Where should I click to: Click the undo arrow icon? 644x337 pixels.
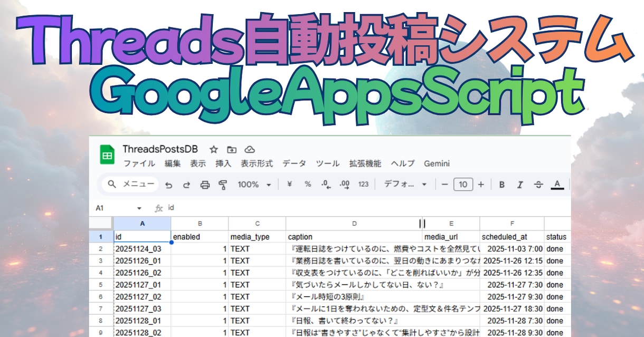click(169, 185)
